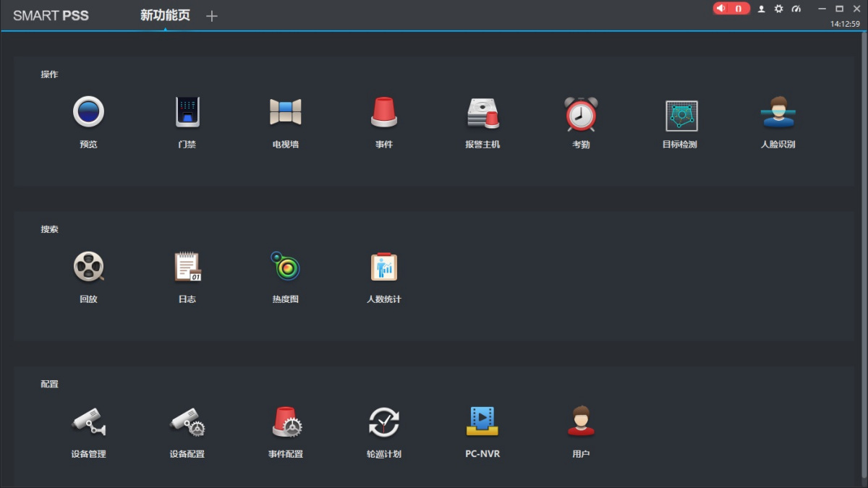868x488 pixels.
Task: Open 目标检测 target detection
Action: (681, 115)
